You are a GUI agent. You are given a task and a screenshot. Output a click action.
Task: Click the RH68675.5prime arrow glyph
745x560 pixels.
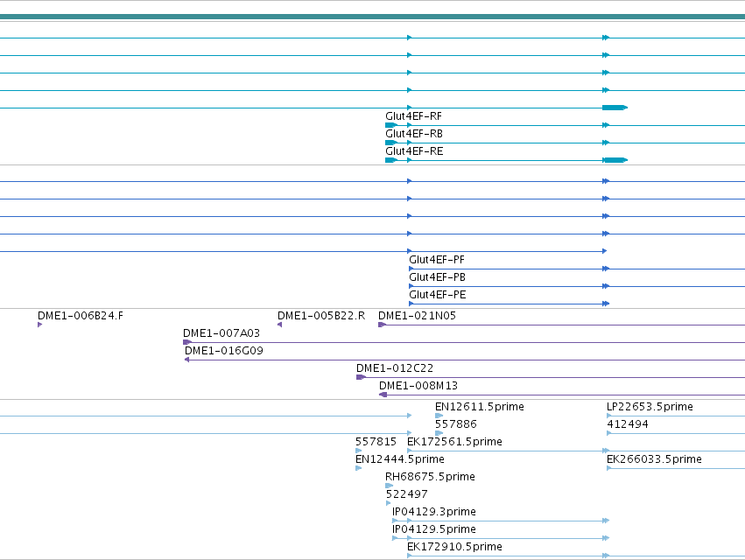tap(389, 486)
